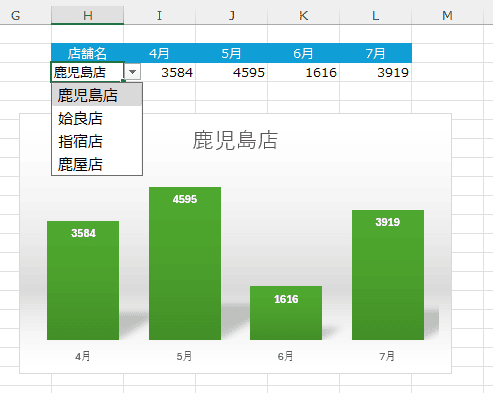Click the 7月 header cell
Screen dimensions: 493x393
point(375,53)
